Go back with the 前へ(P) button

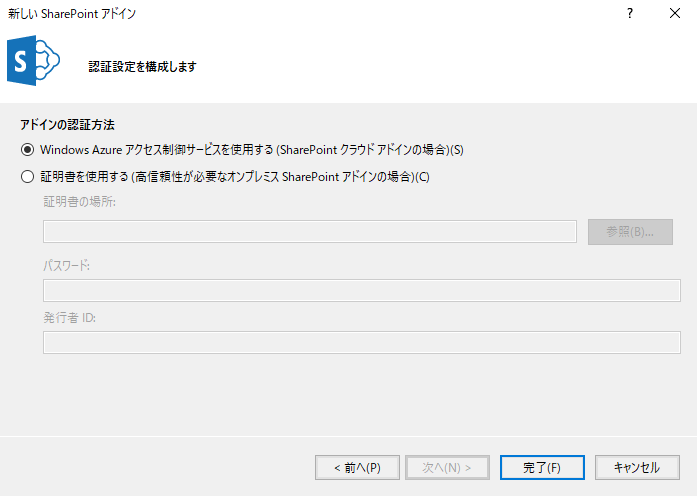point(357,467)
